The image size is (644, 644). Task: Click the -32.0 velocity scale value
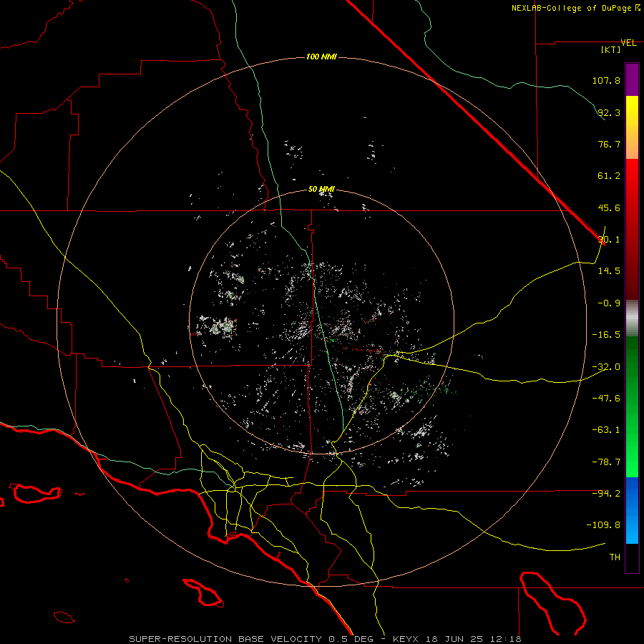(606, 367)
